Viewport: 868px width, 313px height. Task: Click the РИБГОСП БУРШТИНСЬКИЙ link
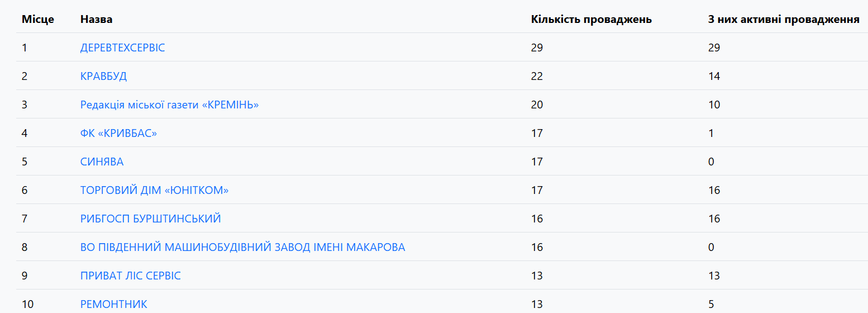coord(150,219)
